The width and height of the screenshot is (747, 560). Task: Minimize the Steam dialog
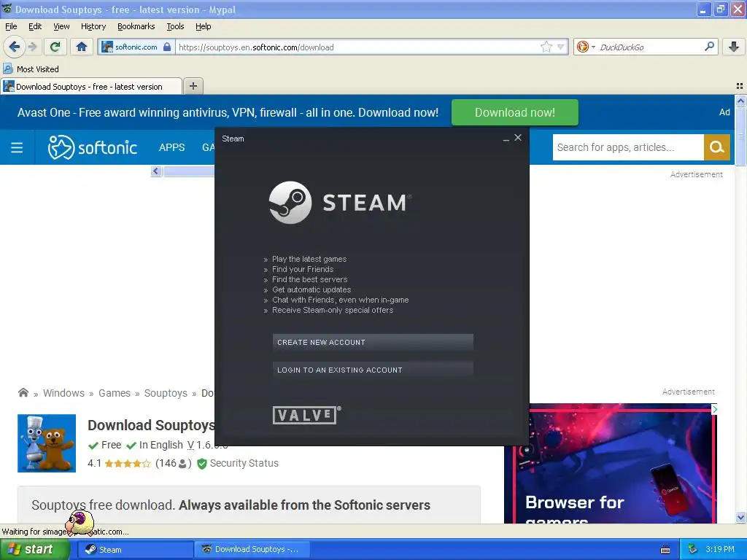coord(506,139)
